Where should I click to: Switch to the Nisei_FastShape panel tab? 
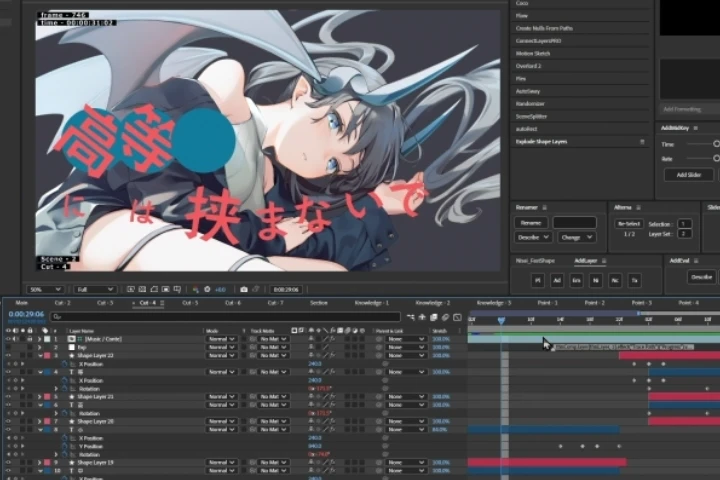tap(535, 261)
